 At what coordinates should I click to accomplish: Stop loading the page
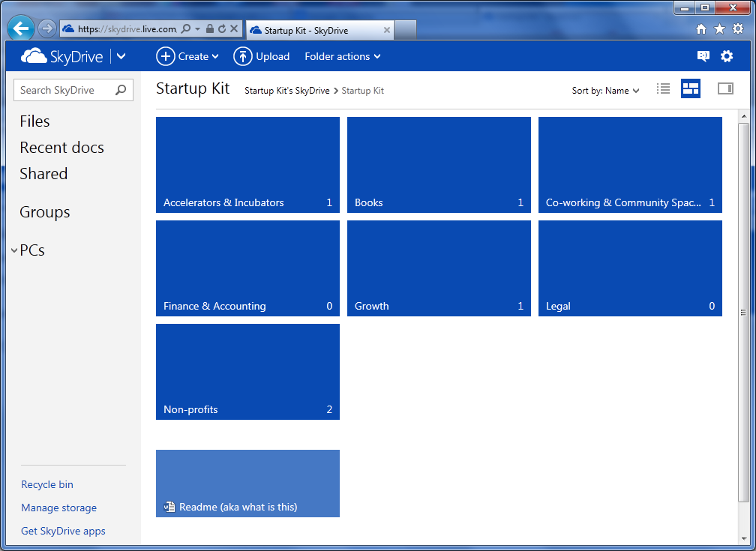click(x=234, y=29)
